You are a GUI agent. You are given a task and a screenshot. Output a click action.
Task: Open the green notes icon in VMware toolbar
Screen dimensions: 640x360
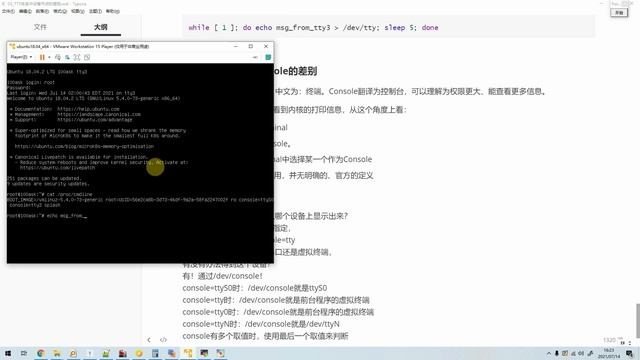(x=268, y=57)
